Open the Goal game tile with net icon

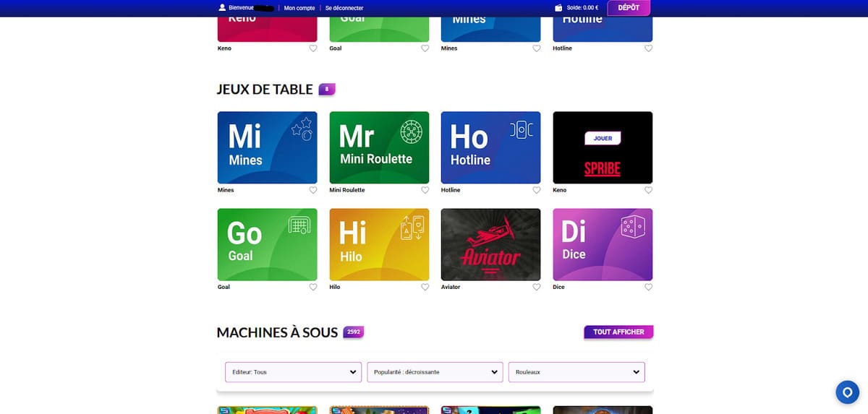[267, 244]
